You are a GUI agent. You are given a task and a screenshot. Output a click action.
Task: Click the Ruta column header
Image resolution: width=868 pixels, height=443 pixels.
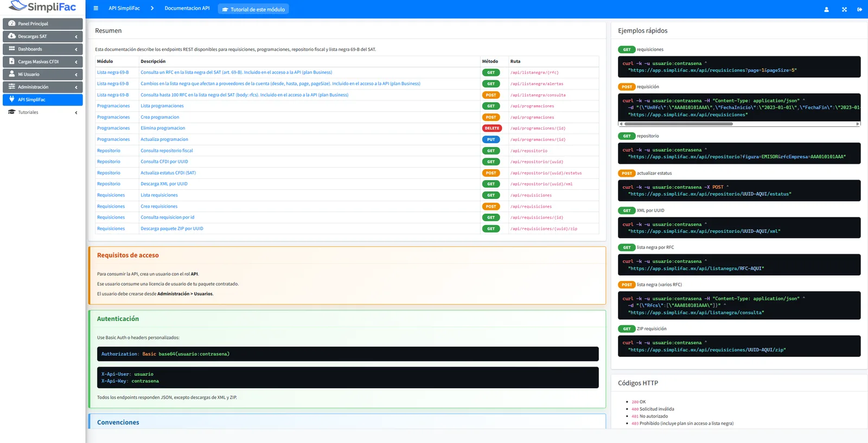tap(515, 61)
